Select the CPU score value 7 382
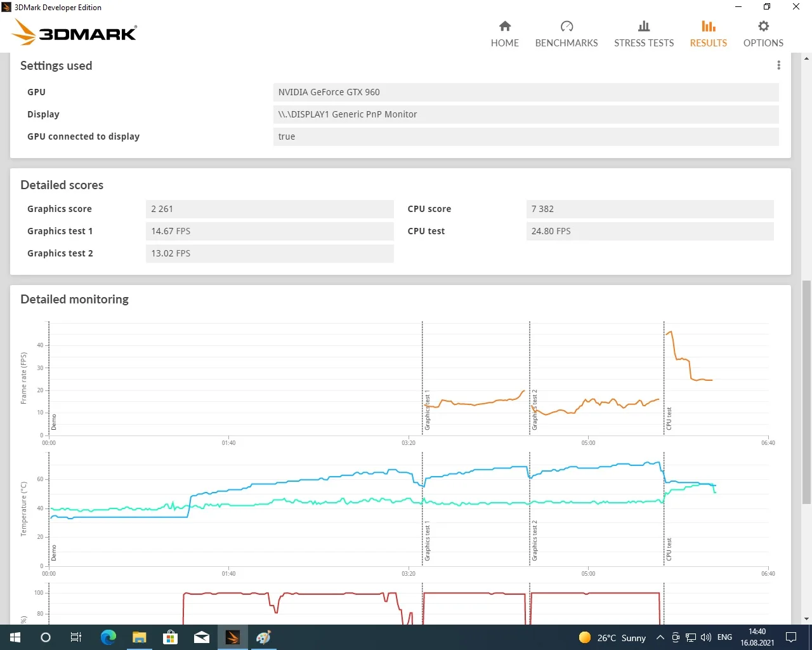This screenshot has width=812, height=650. point(650,209)
